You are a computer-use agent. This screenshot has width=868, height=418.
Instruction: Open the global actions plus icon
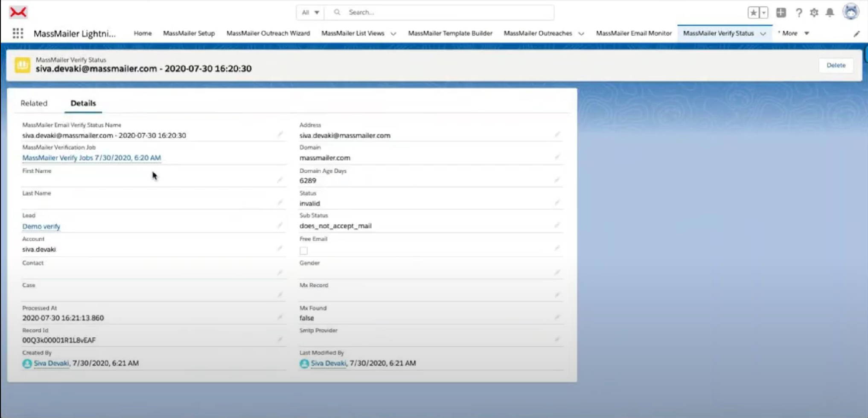(x=781, y=12)
